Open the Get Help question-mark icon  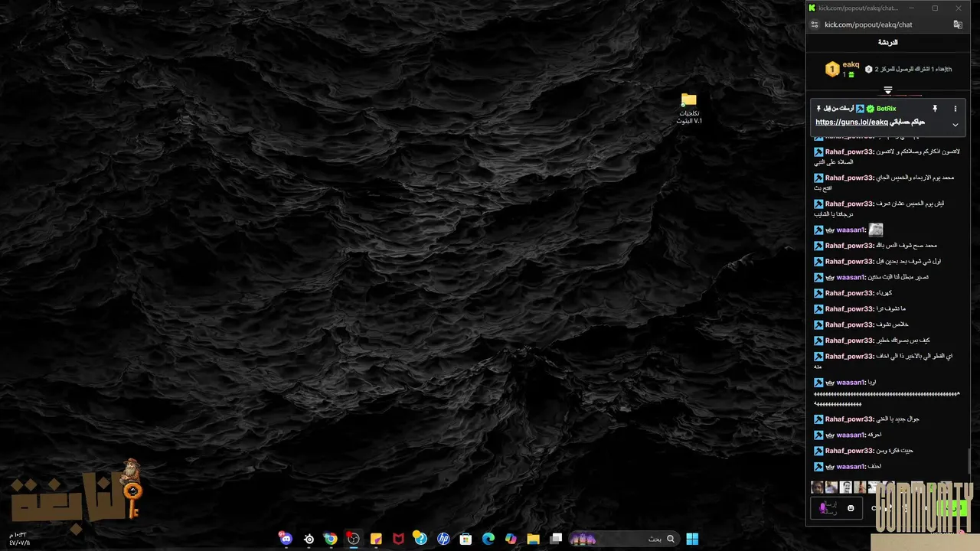click(420, 539)
